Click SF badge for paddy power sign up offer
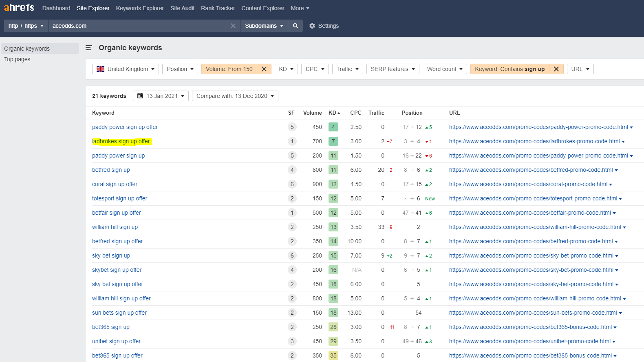644x362 pixels. pos(292,127)
